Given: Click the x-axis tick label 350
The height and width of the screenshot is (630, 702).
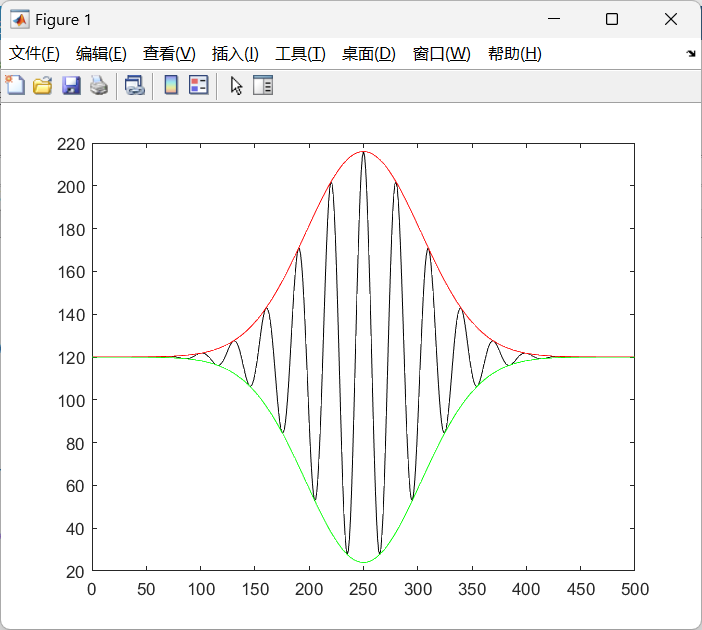Looking at the screenshot, I should pos(472,589).
